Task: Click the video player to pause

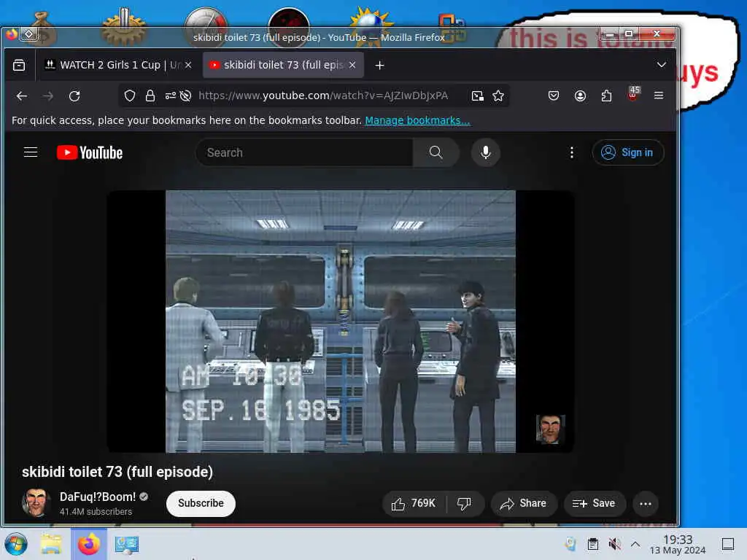Action: click(340, 322)
